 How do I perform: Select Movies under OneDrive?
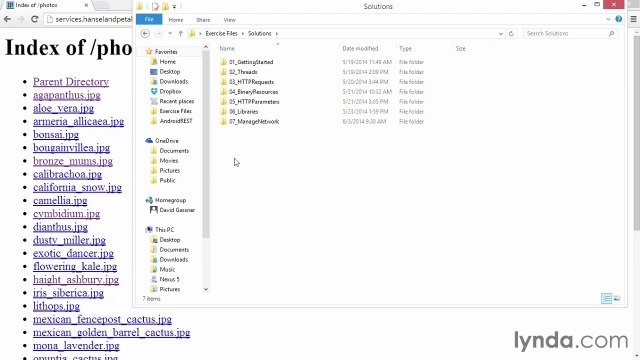(169, 160)
